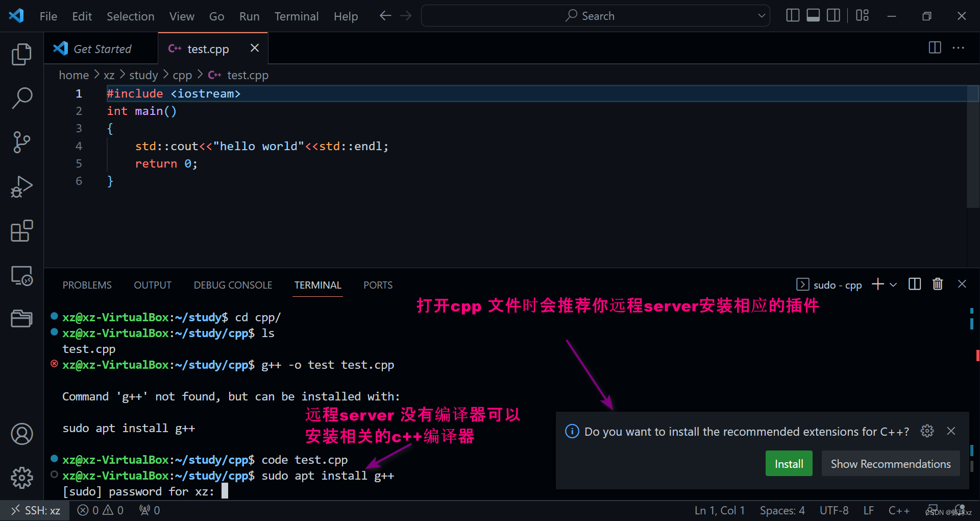980x521 pixels.
Task: Create a new terminal with plus icon
Action: coord(877,284)
